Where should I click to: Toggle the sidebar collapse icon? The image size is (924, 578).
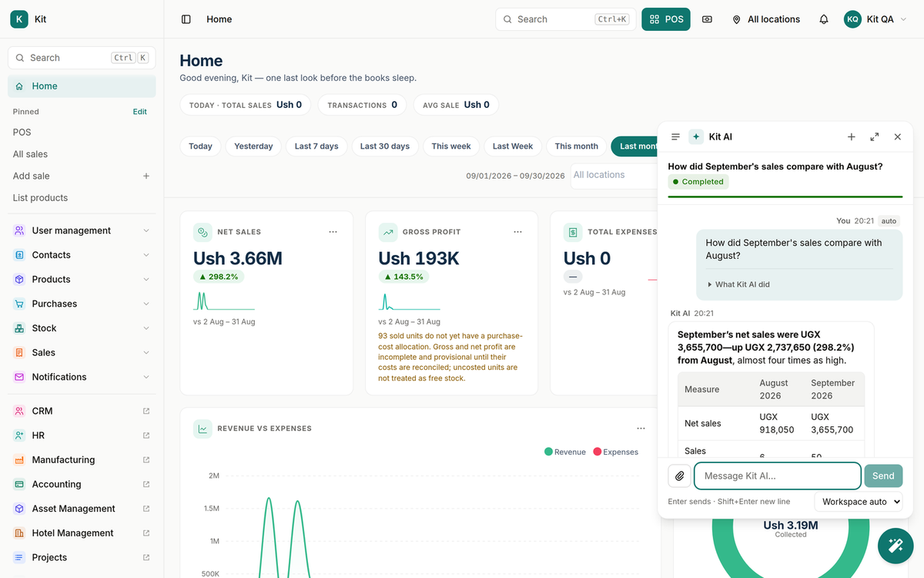point(186,19)
